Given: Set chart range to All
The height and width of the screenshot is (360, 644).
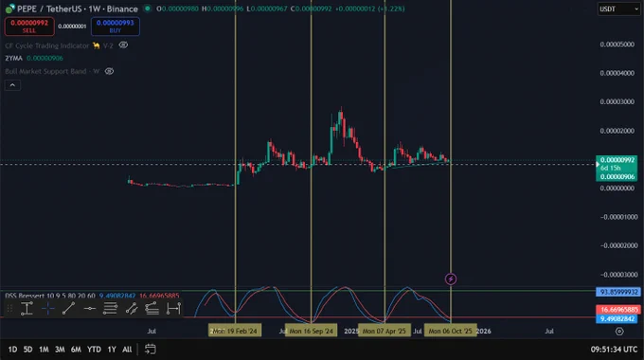Looking at the screenshot, I should pyautogui.click(x=127, y=350).
